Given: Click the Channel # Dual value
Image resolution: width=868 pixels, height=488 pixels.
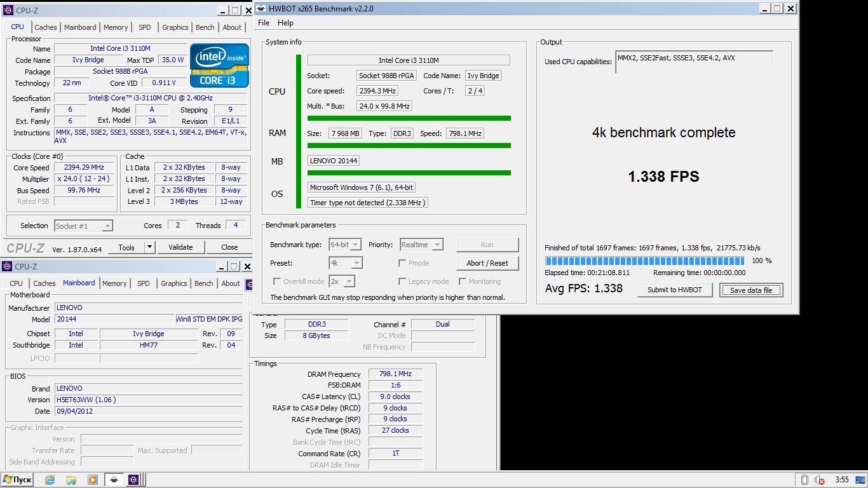Looking at the screenshot, I should (x=443, y=324).
